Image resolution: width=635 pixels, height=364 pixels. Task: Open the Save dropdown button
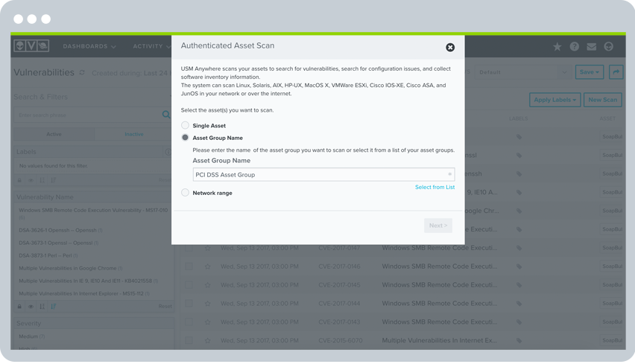tap(590, 72)
